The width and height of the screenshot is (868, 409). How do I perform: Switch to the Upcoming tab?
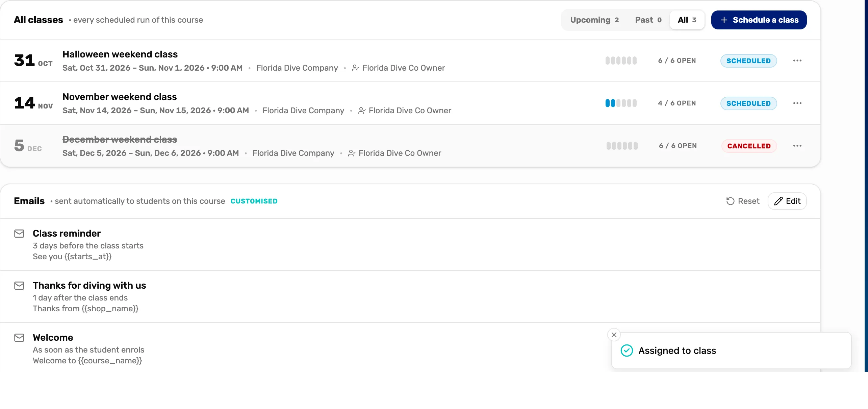point(594,20)
